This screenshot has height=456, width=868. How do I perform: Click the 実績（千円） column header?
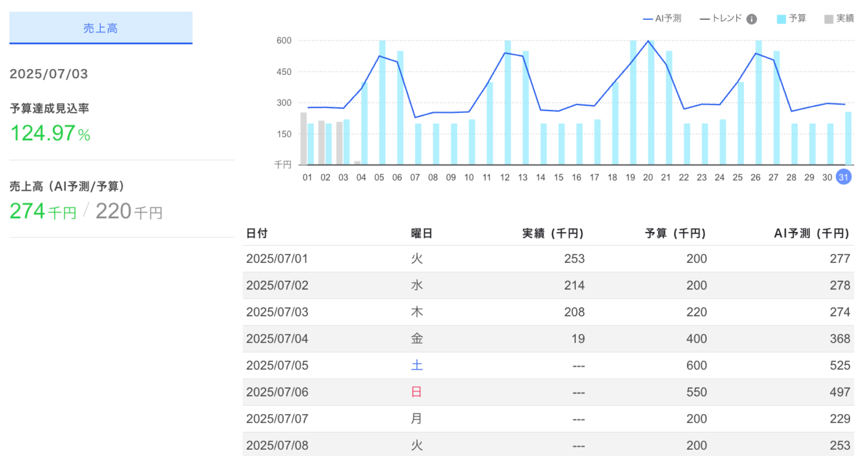[x=553, y=234]
